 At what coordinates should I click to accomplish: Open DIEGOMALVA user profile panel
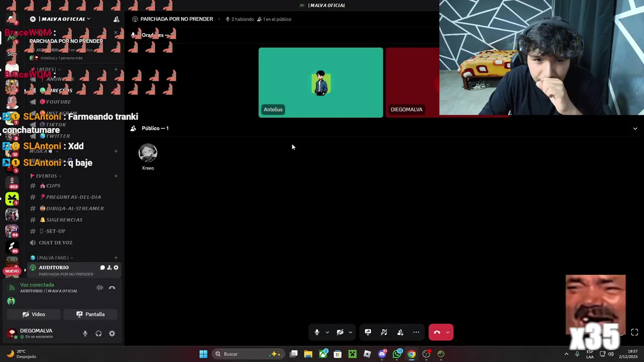[x=36, y=333]
